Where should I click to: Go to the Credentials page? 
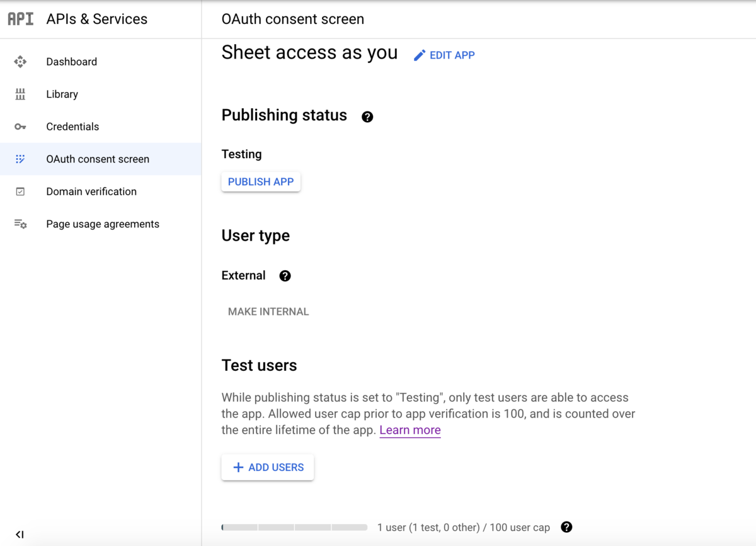coord(72,127)
